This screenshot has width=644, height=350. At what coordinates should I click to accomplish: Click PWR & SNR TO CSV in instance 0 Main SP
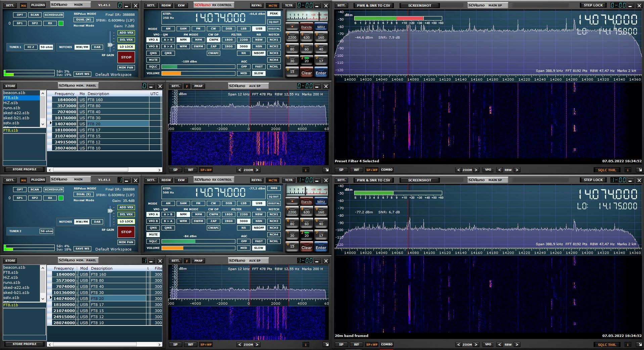click(373, 6)
